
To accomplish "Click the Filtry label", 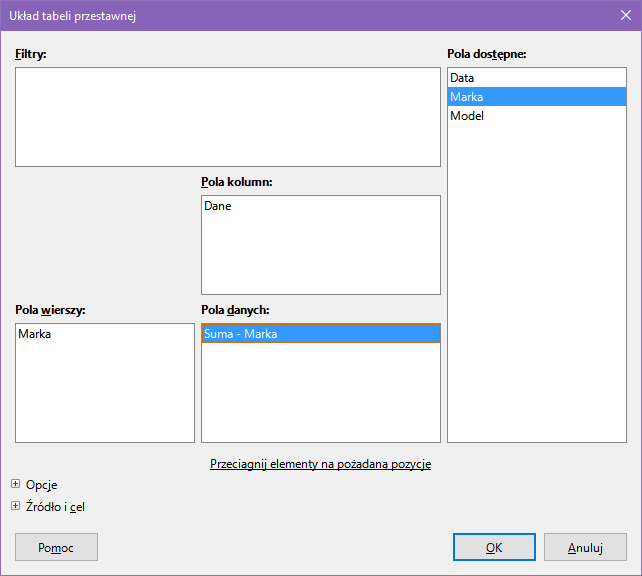I will (x=32, y=54).
